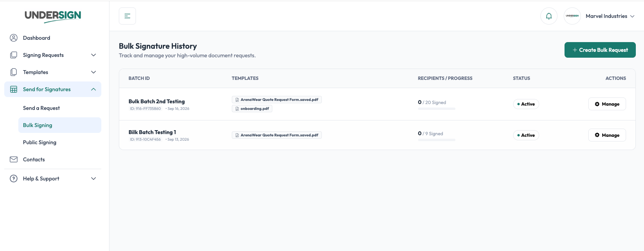644x251 pixels.
Task: Select the Bulk Batch 2nd Testing title
Action: pyautogui.click(x=157, y=101)
